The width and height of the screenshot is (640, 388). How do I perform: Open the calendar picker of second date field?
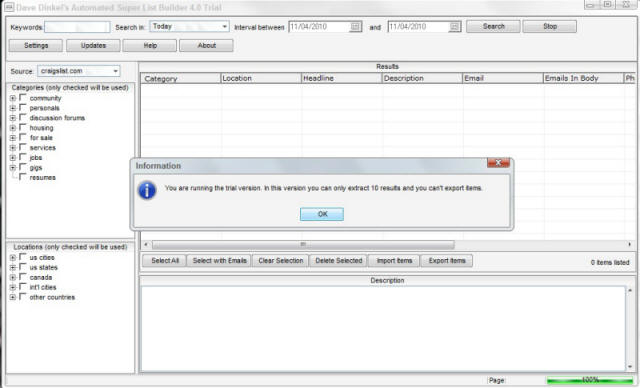coord(455,27)
